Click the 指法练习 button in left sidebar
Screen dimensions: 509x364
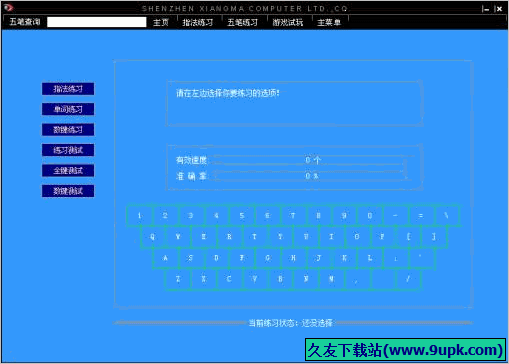click(68, 89)
